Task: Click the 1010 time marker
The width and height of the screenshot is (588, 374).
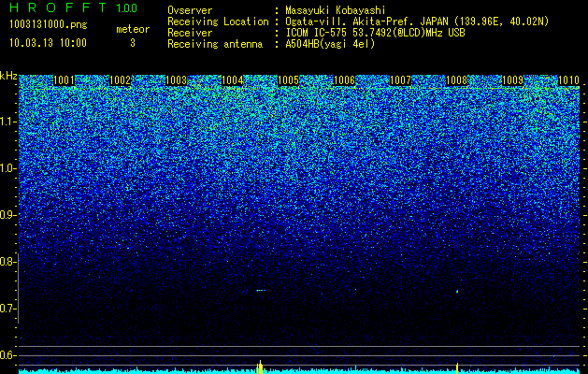Action: pyautogui.click(x=569, y=80)
